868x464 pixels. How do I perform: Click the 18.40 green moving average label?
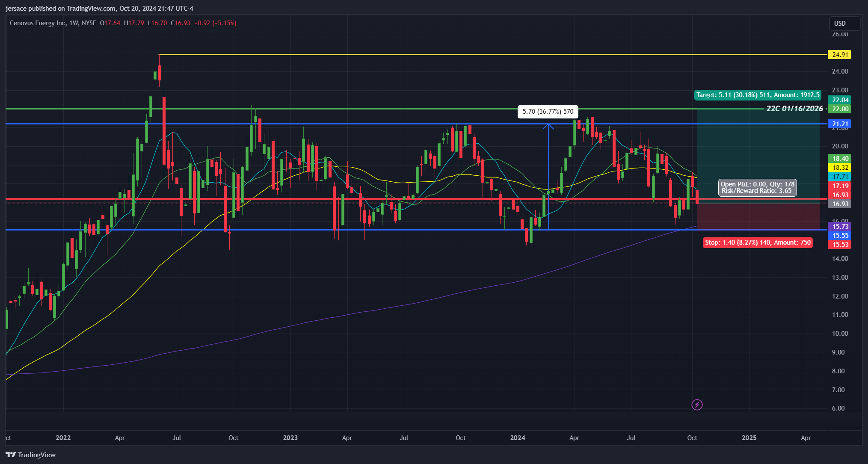pyautogui.click(x=839, y=159)
